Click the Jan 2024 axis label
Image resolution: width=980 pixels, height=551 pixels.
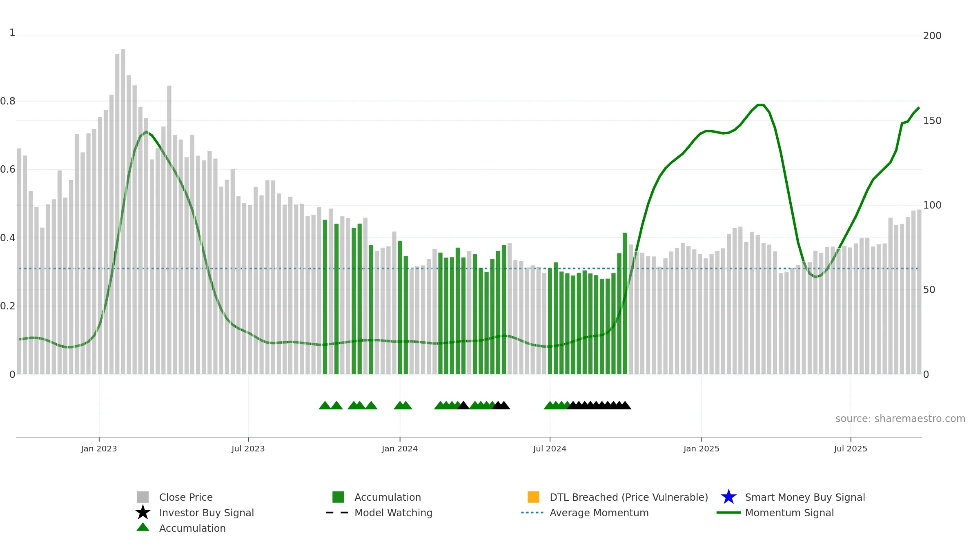click(x=400, y=449)
